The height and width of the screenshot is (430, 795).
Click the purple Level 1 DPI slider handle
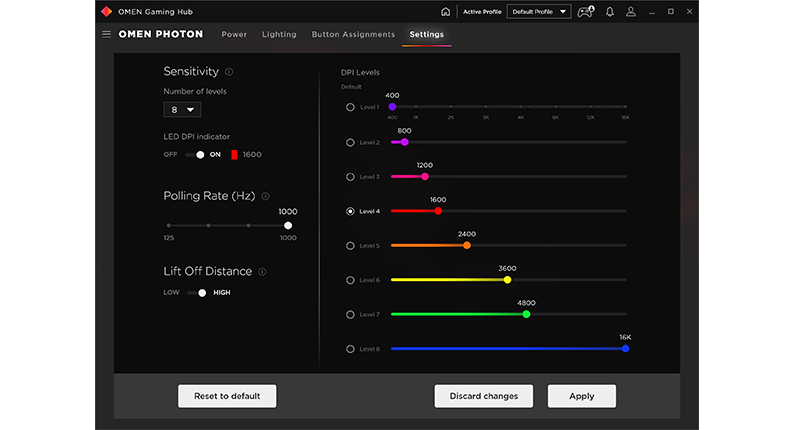[x=392, y=107]
